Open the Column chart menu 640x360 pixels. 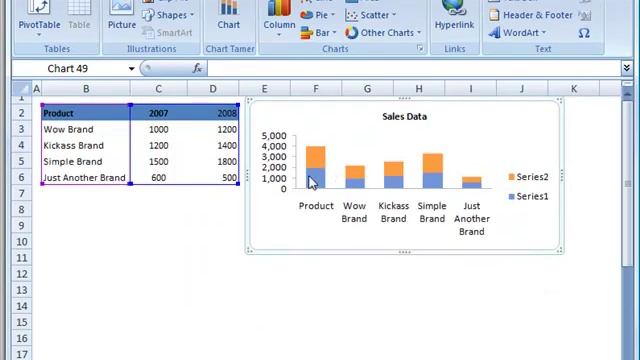[x=279, y=18]
